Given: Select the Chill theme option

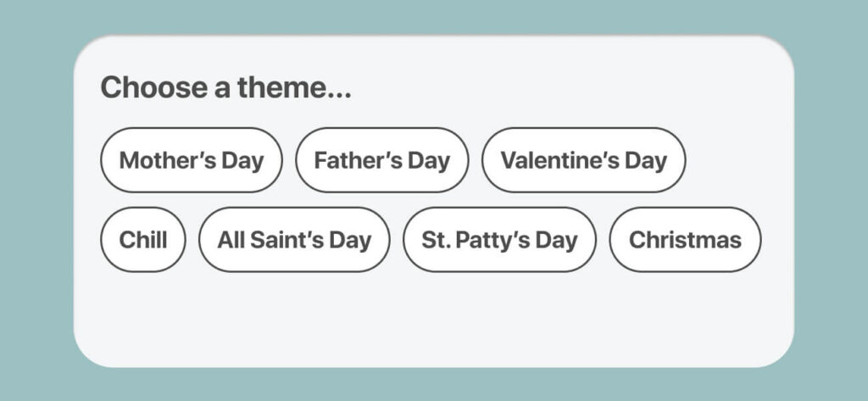Looking at the screenshot, I should (x=142, y=240).
